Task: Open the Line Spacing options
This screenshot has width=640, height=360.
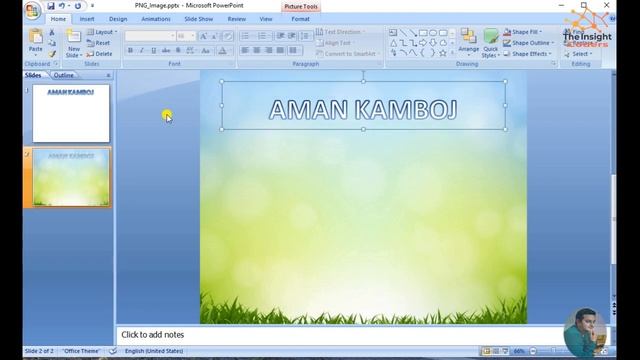Action: [305, 36]
